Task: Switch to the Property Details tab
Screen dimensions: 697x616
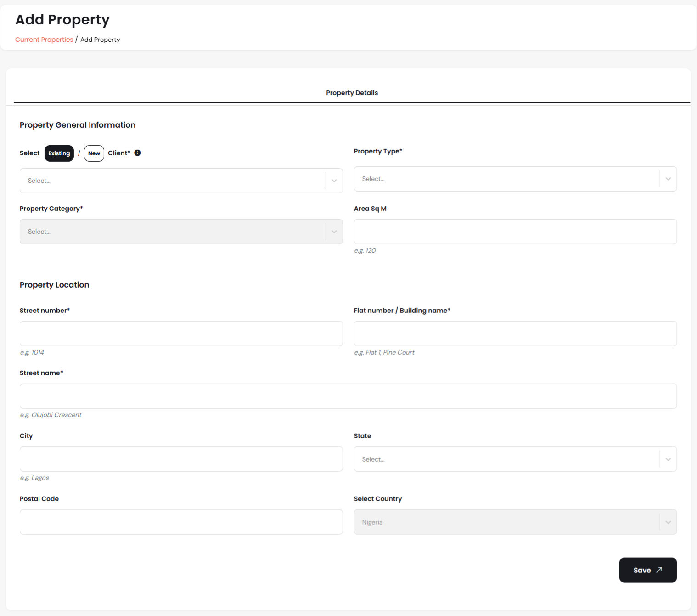Action: point(352,93)
